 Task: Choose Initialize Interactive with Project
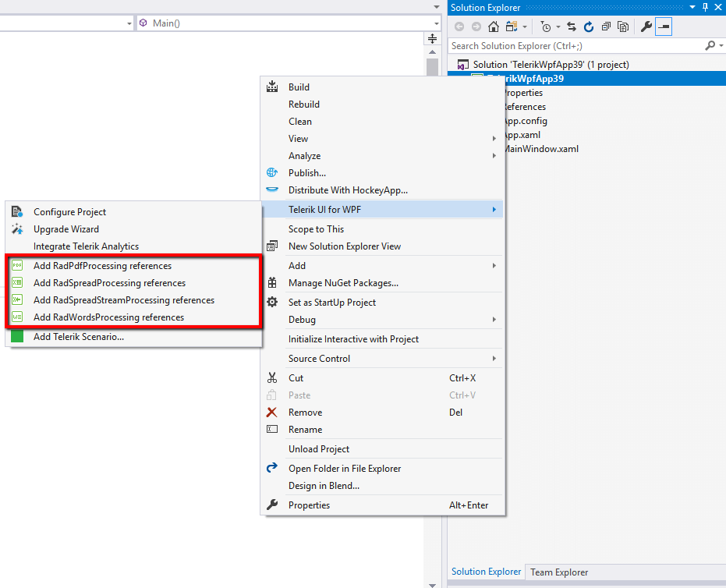(382, 339)
